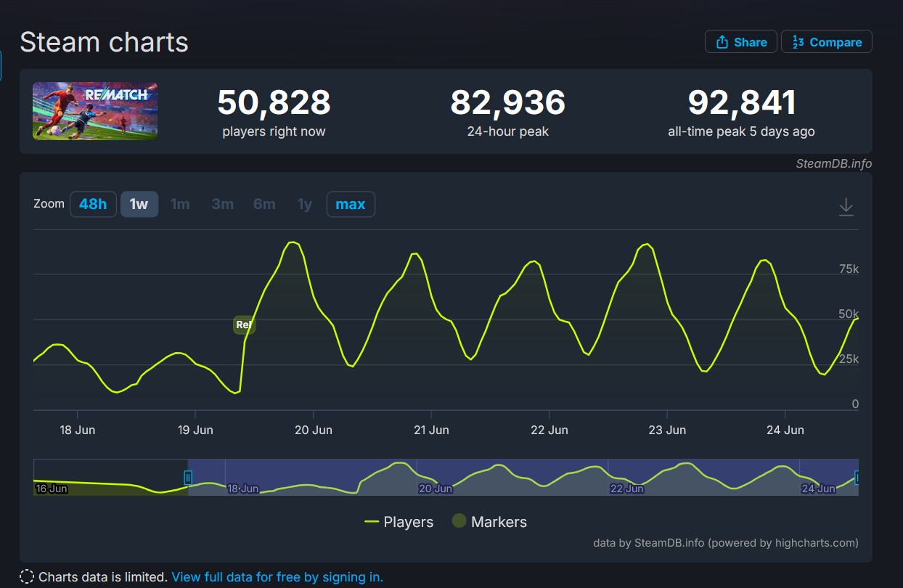Click the highcharts.com credit text
Screen dimensions: 903x588
(x=726, y=542)
